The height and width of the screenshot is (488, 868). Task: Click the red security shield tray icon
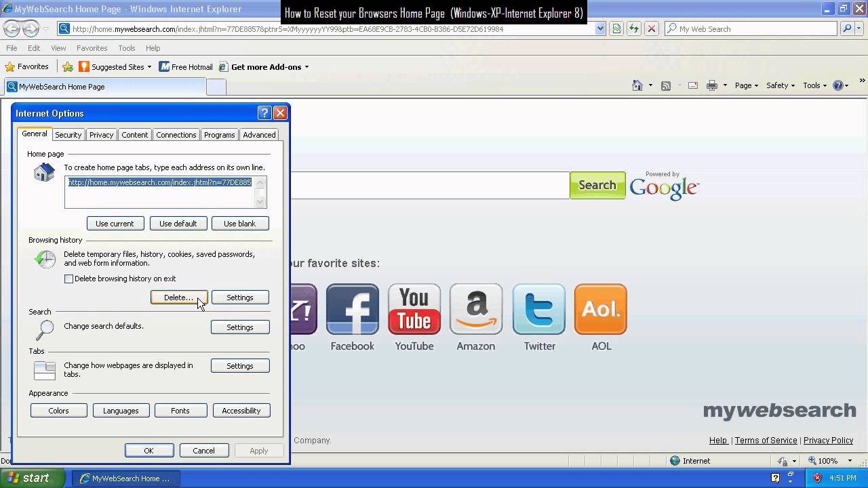pyautogui.click(x=817, y=478)
